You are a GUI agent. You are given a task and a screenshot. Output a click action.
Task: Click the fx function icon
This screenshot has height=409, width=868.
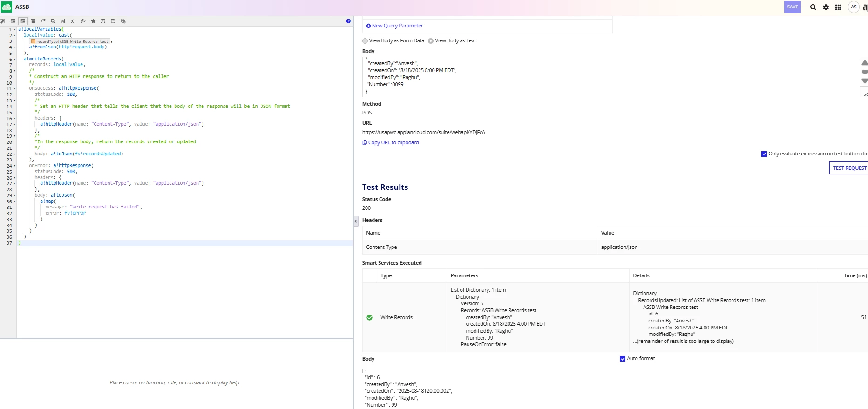[83, 21]
